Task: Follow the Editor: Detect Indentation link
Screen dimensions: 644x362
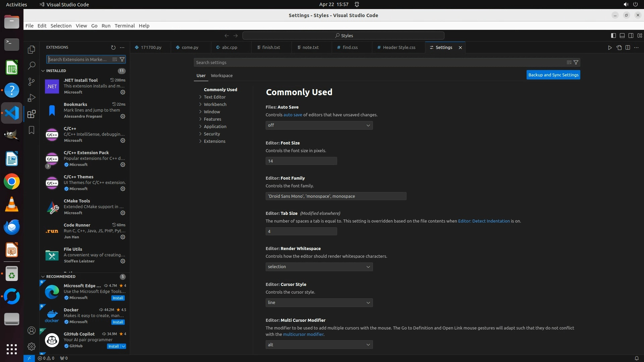Action: (484, 221)
